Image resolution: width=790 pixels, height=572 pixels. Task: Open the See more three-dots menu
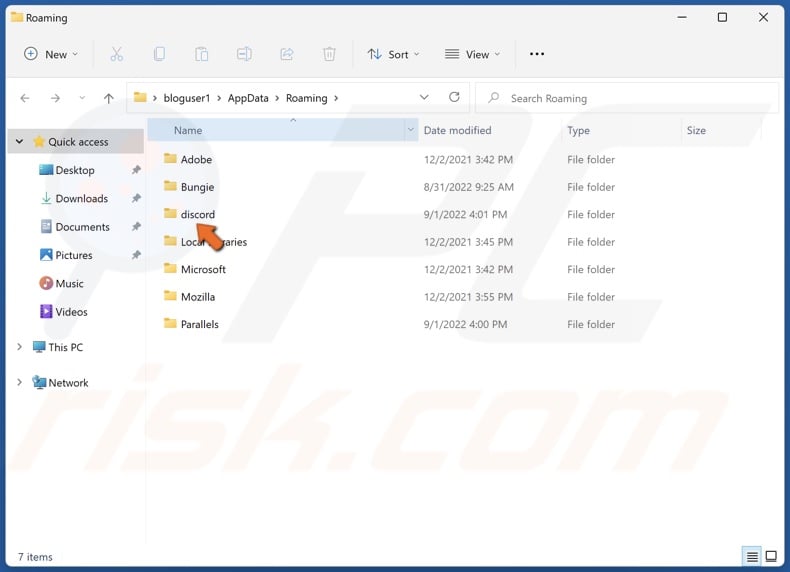[x=537, y=54]
